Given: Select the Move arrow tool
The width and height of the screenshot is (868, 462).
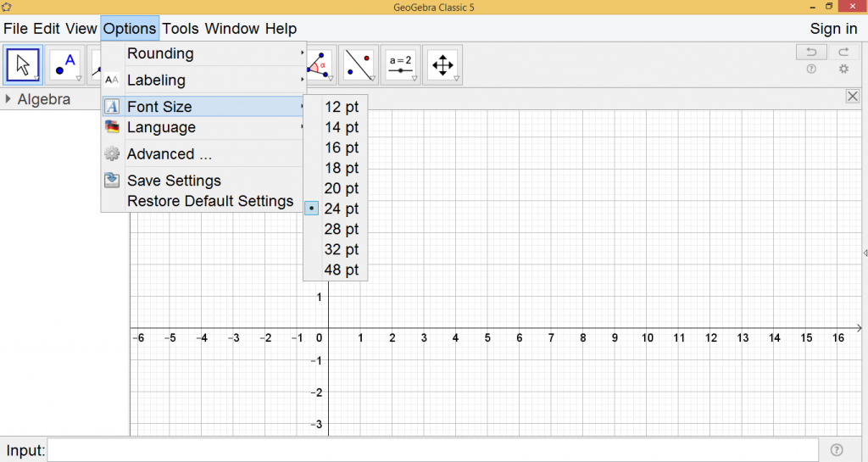Looking at the screenshot, I should click(24, 64).
